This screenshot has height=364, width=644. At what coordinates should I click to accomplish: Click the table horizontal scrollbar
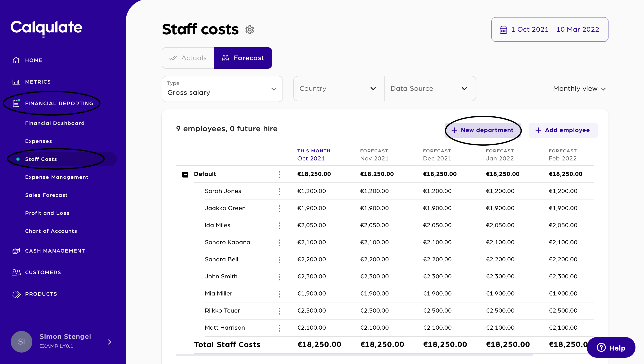point(354,355)
